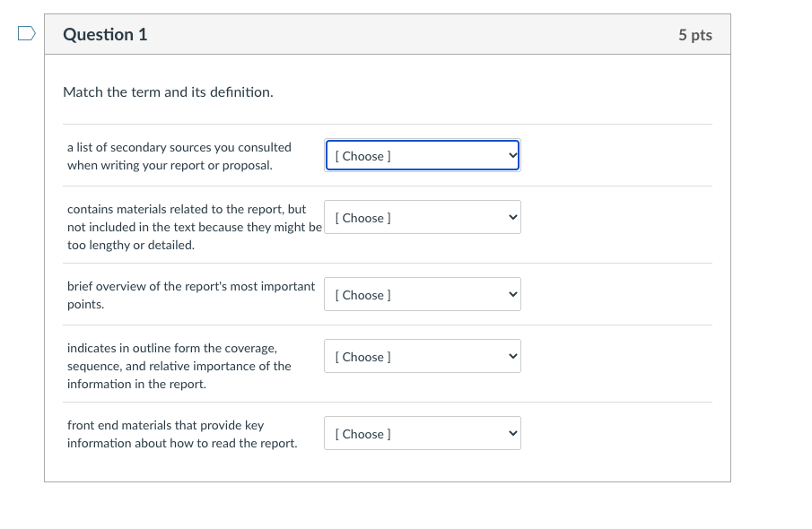
Task: Open dropdown for brief overview definition
Action: click(x=423, y=294)
